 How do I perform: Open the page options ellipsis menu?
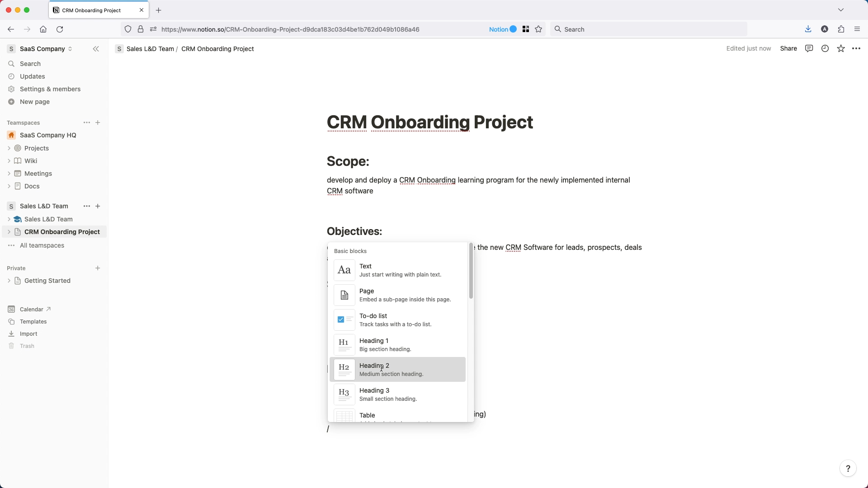point(856,48)
